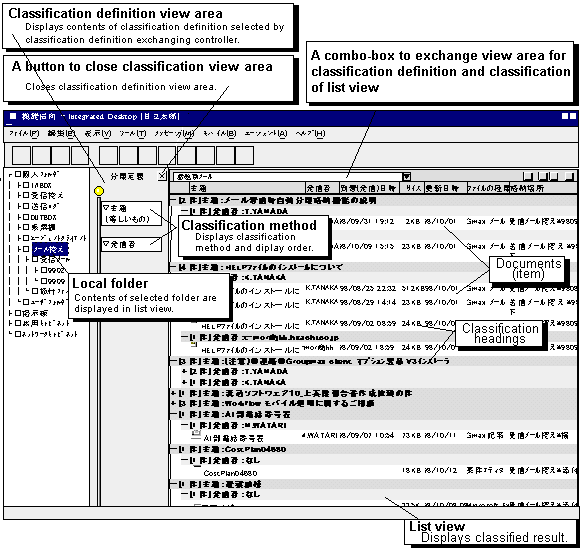Image resolution: width=582 pixels, height=550 pixels.
Task: Open the message menu marked (M)
Action: click(174, 134)
